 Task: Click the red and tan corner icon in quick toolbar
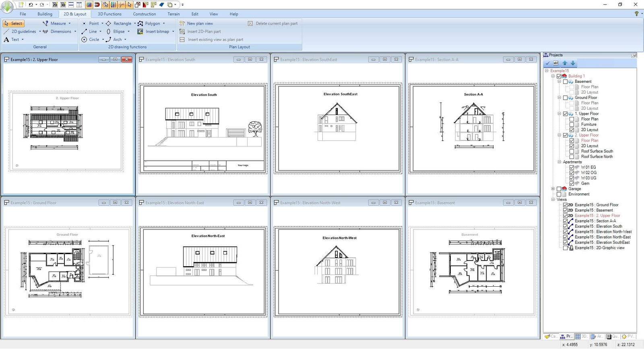(x=145, y=5)
